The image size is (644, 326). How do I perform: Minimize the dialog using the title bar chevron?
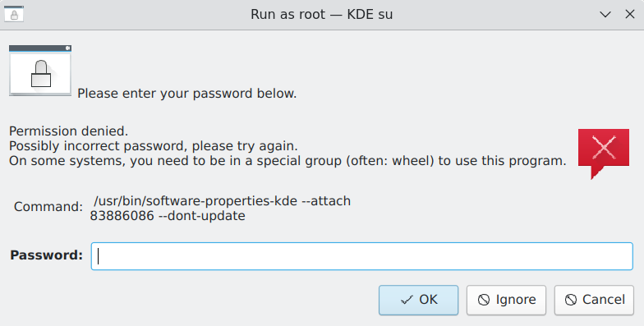pyautogui.click(x=605, y=15)
